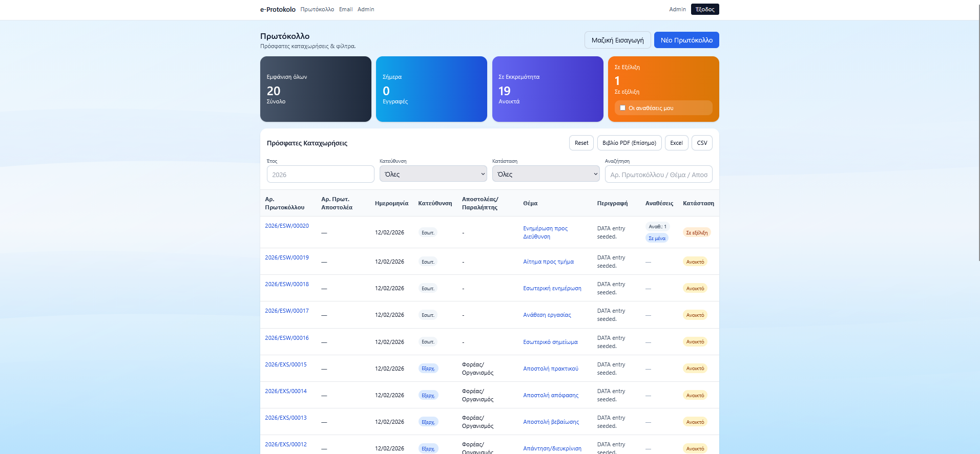Viewport: 980px width, 454px height.
Task: Export the list as Excel
Action: pyautogui.click(x=676, y=143)
